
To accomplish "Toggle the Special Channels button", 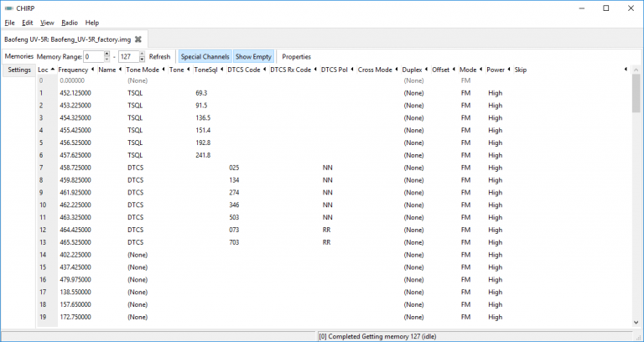I will [x=204, y=56].
